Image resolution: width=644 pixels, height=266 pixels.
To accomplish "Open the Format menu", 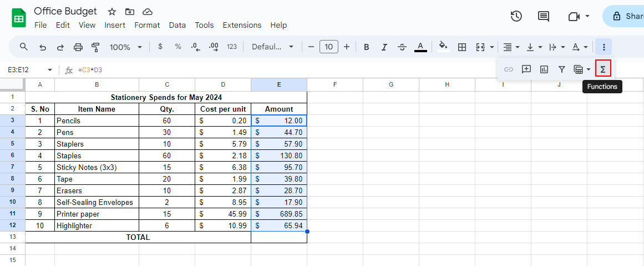I will (147, 25).
